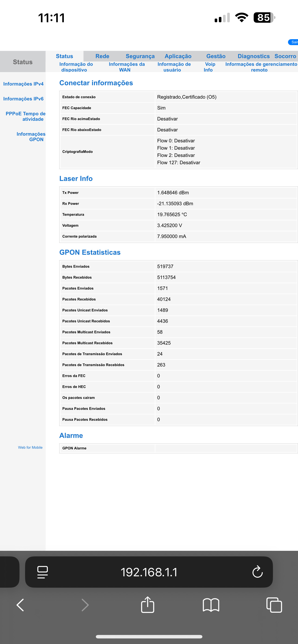This screenshot has height=644, width=298.
Task: Open PPPoE Tempo de atividade link
Action: (26, 117)
